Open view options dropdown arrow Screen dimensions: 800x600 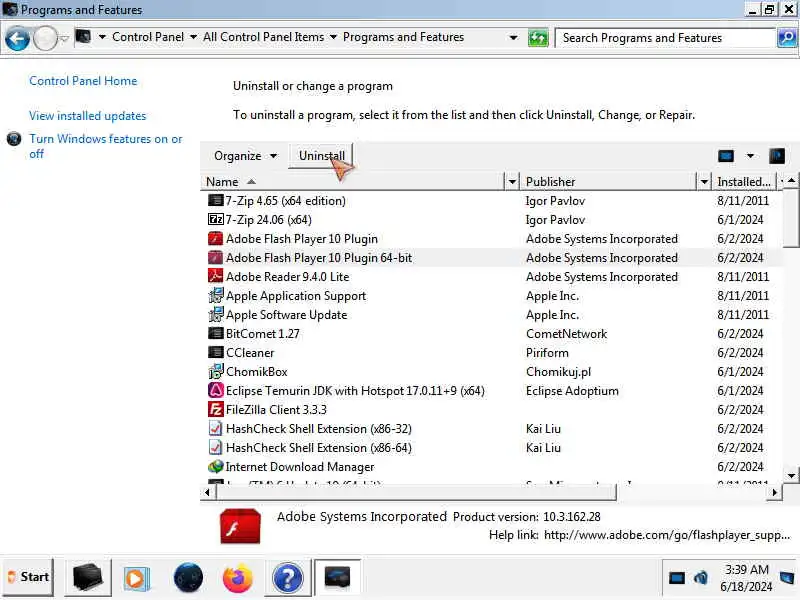(750, 156)
